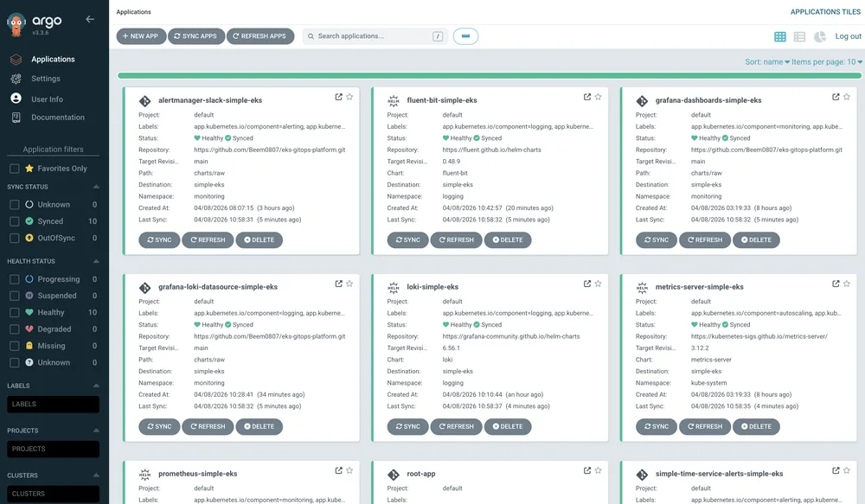This screenshot has height=504, width=865.
Task: Refresh the loki-simple-eks application
Action: point(456,426)
